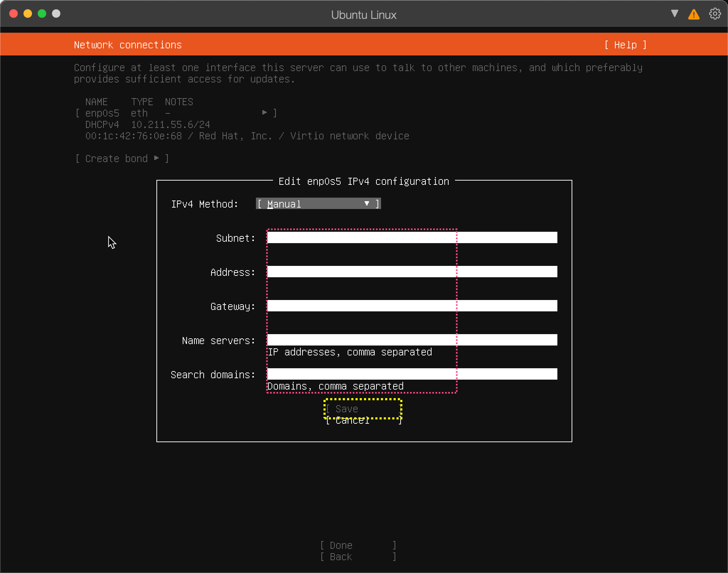Click the grey fourth window control button
Screen dimensions: 728x573
pos(56,14)
